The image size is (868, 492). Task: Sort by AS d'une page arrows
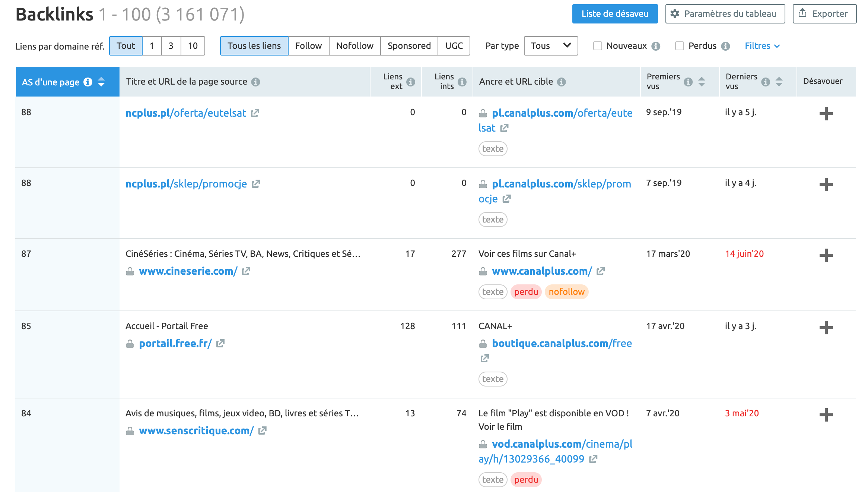pos(101,82)
